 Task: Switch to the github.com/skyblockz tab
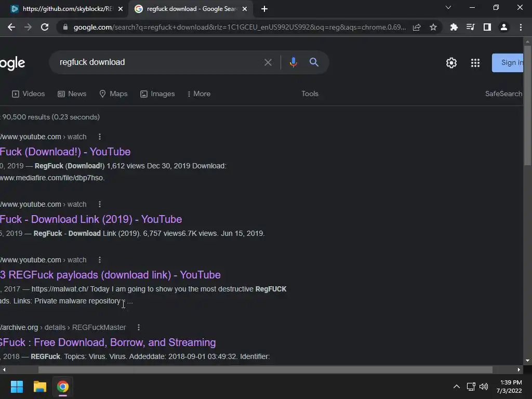(x=67, y=9)
